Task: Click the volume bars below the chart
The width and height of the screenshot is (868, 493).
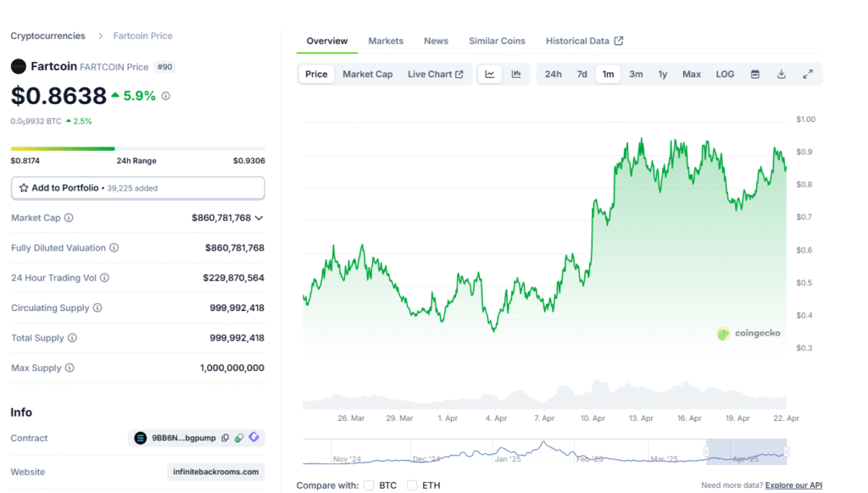Action: pyautogui.click(x=545, y=396)
